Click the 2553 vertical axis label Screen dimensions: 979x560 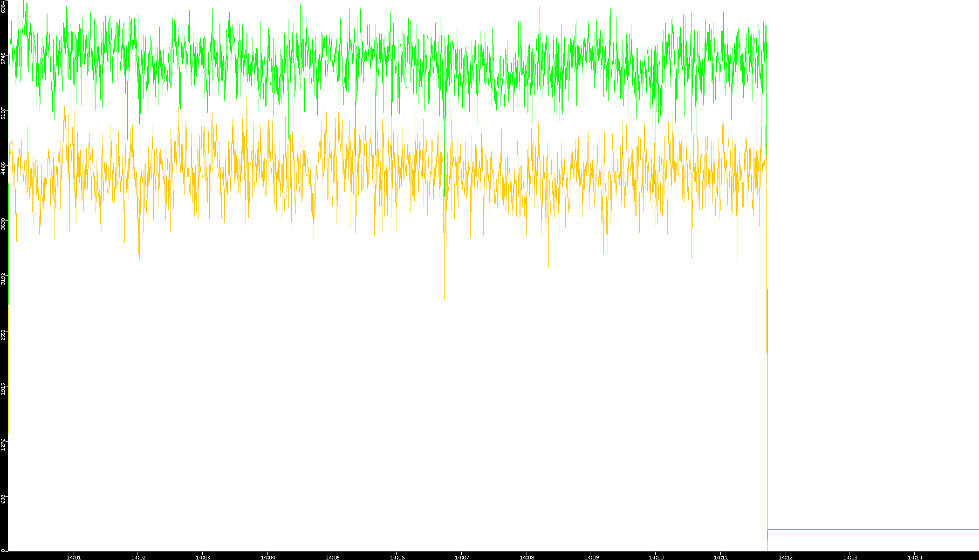[3, 334]
